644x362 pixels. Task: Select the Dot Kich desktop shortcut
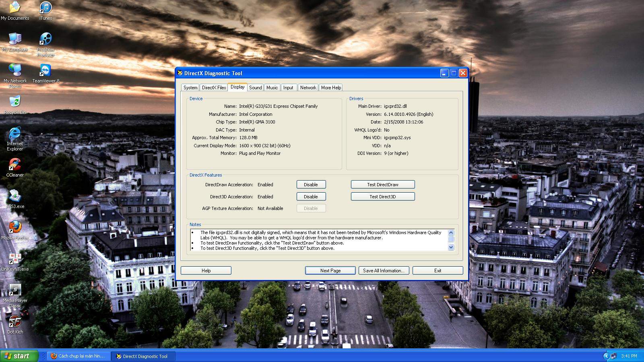[15, 322]
